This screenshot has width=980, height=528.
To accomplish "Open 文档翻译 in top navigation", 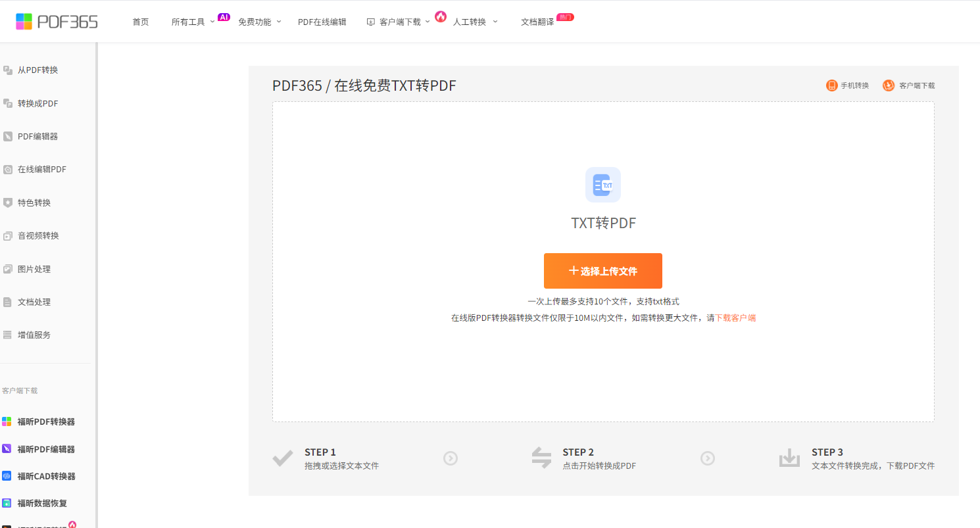I will click(x=537, y=22).
